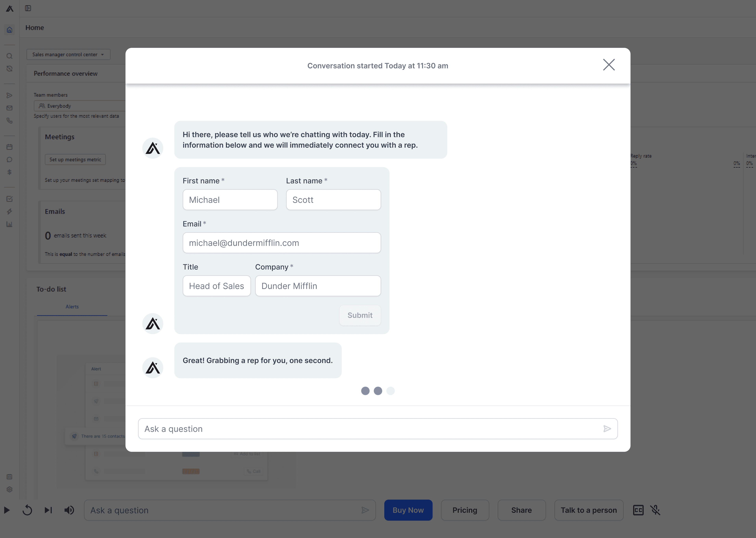The width and height of the screenshot is (756, 538).
Task: Open the sequences paper-plane icon in sidebar
Action: (x=10, y=95)
